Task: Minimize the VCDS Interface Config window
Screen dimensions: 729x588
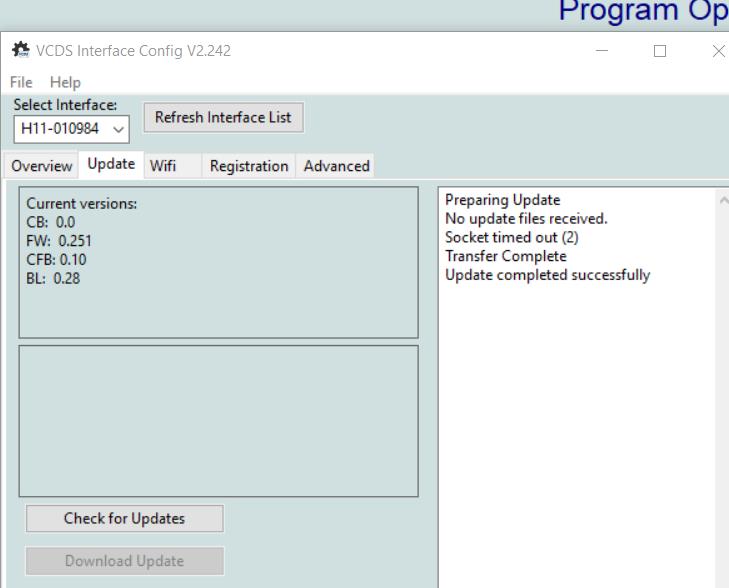Action: [x=602, y=51]
